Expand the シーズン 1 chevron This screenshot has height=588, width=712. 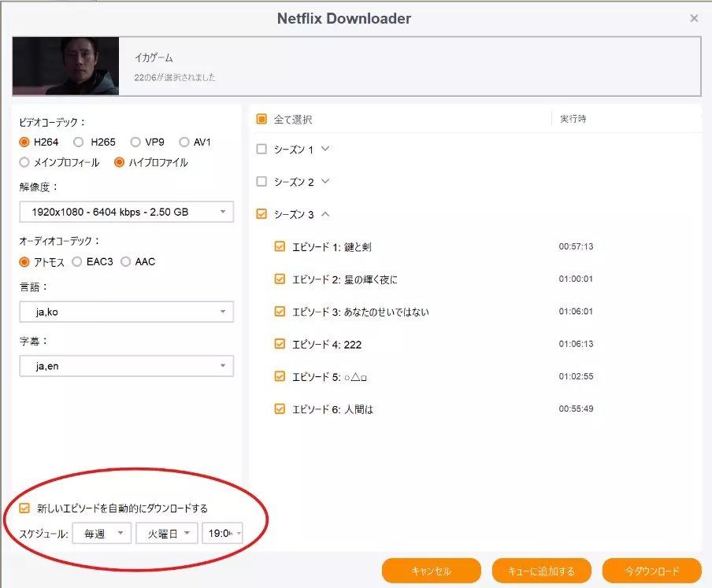coord(325,149)
